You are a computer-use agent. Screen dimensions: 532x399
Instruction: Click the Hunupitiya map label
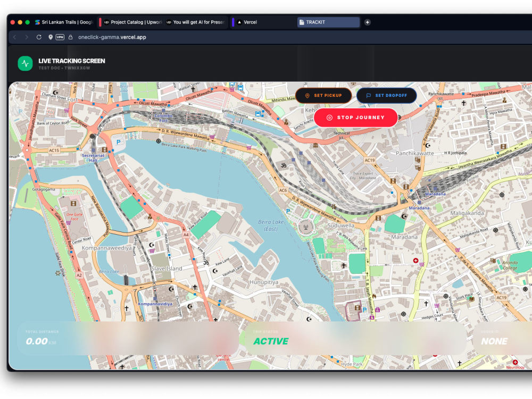coord(264,282)
